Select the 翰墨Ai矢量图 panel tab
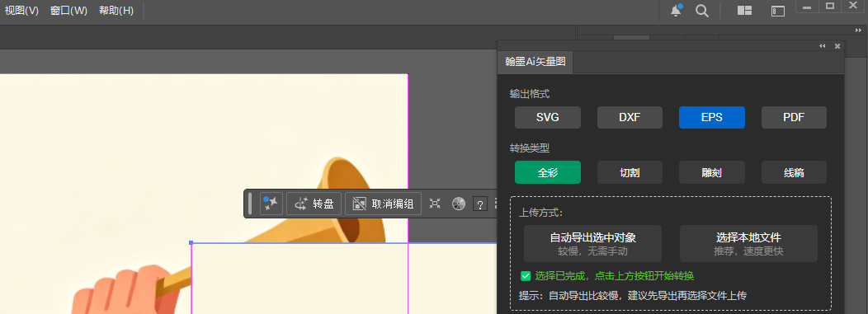 click(535, 63)
